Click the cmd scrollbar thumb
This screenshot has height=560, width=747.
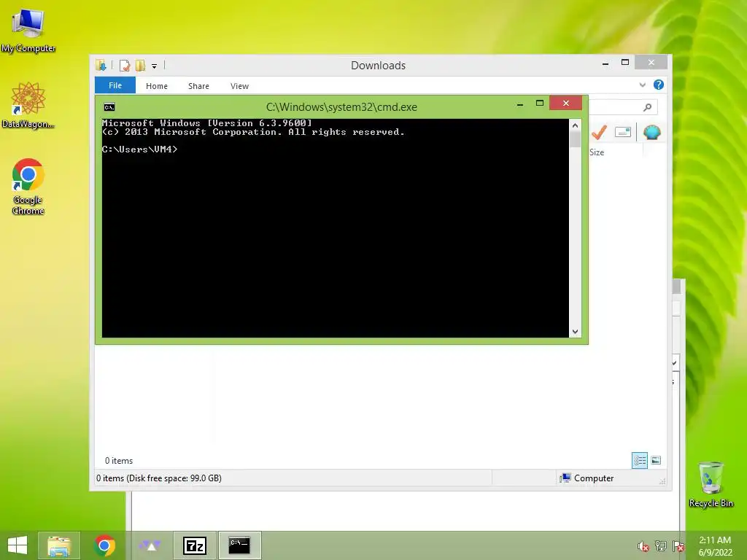click(575, 139)
